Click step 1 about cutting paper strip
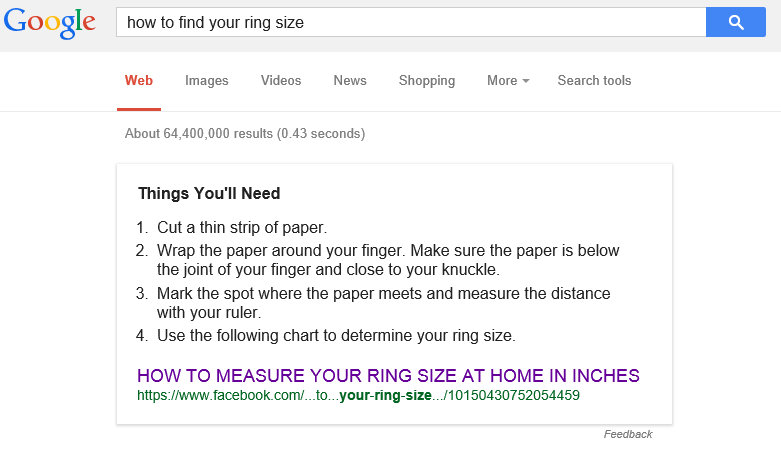Screen dimensions: 781x451 point(242,227)
